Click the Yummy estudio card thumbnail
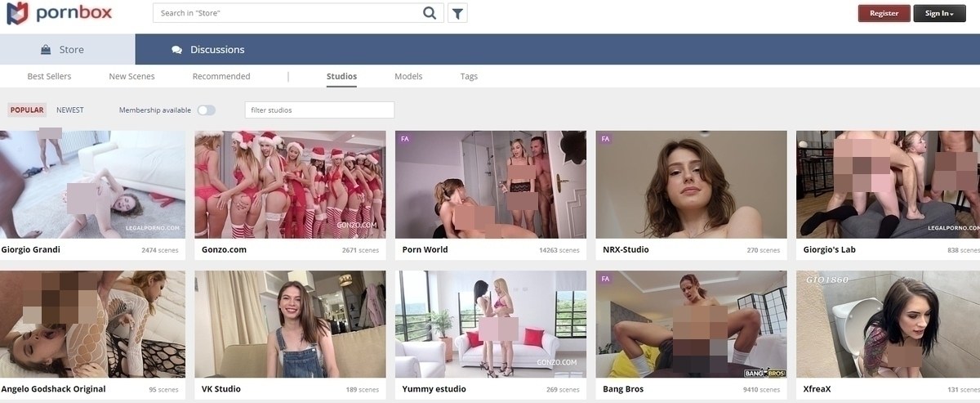Screen dimensions: 980x403 491,325
